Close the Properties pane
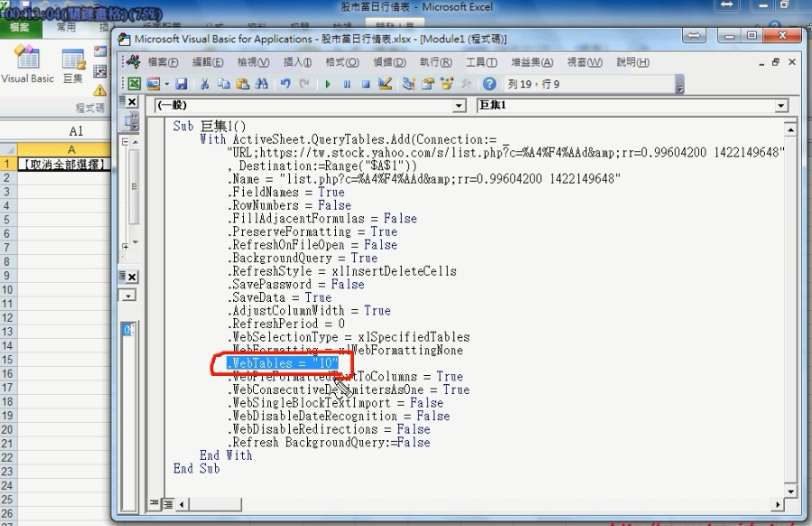This screenshot has width=812, height=526. [132, 277]
